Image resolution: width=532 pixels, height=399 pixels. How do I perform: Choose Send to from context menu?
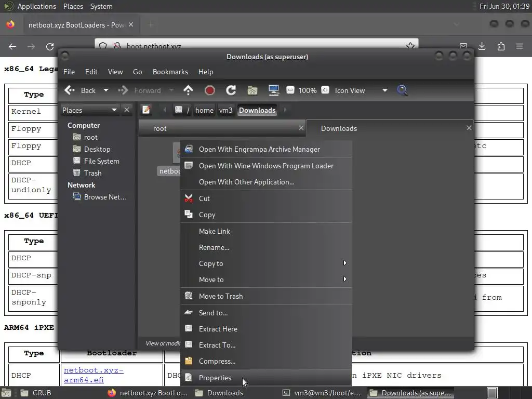point(267,313)
